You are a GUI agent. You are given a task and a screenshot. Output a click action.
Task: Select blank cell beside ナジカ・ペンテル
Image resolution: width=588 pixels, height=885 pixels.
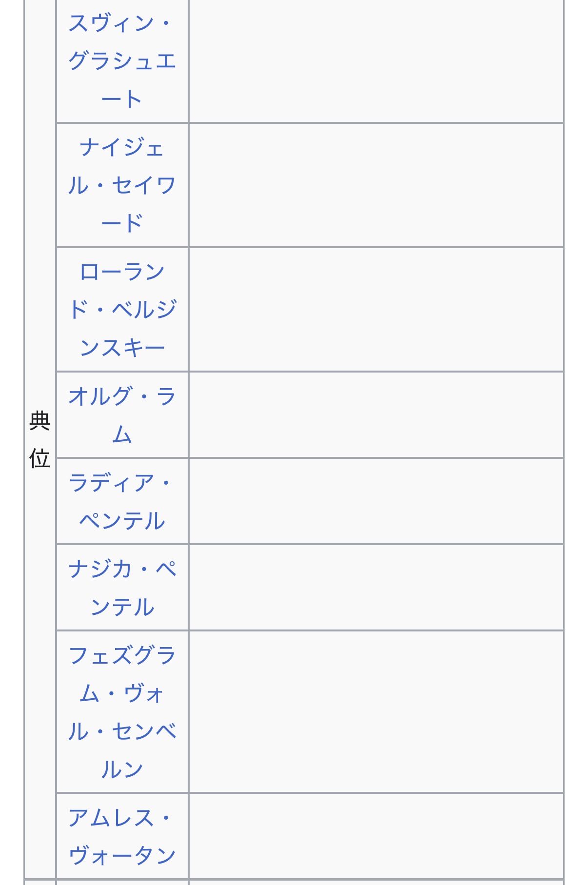(375, 588)
